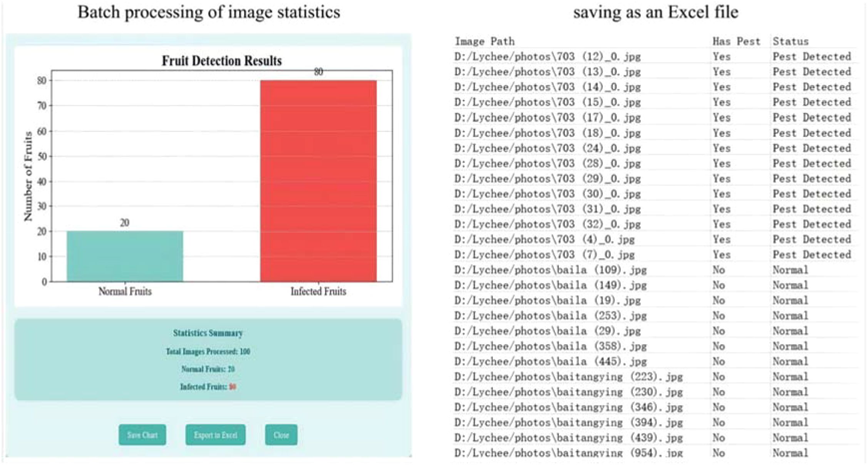Click the Total Images Processed summary line
This screenshot has height=465, width=868.
point(208,351)
